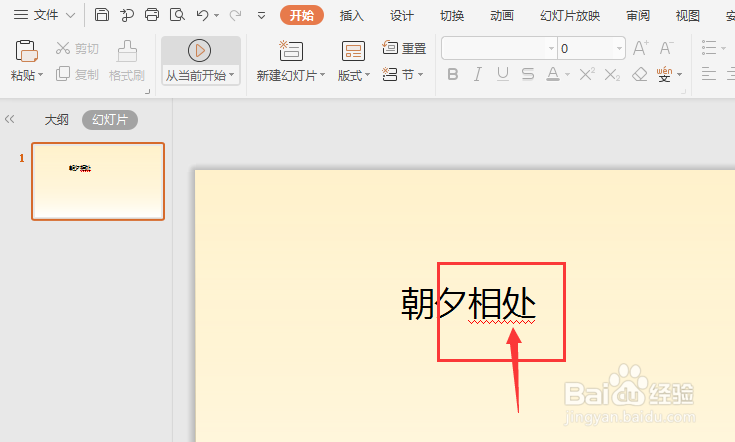The height and width of the screenshot is (442, 735).
Task: Open the clipboard group dialog launcher
Action: pos(148,91)
